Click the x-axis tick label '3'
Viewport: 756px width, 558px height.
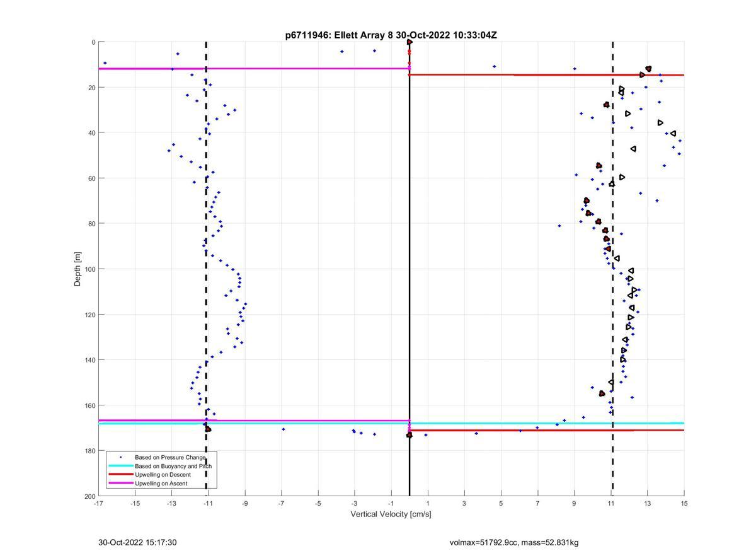[x=464, y=504]
